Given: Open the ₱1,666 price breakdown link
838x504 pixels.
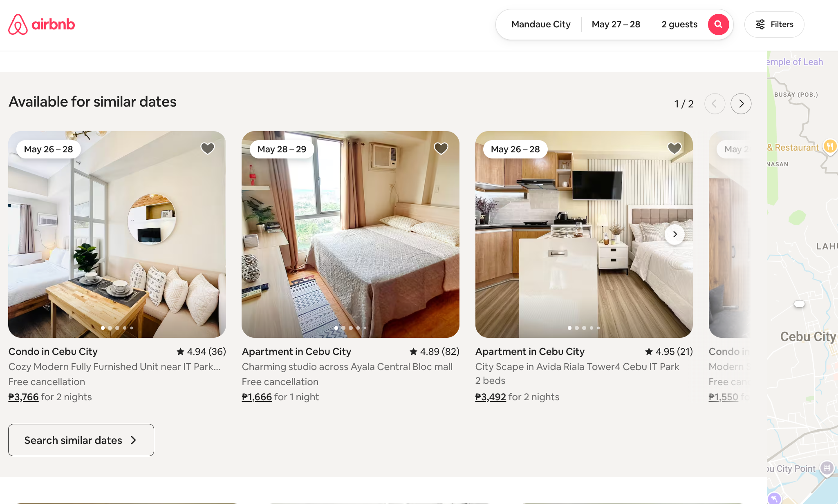Looking at the screenshot, I should [x=257, y=397].
